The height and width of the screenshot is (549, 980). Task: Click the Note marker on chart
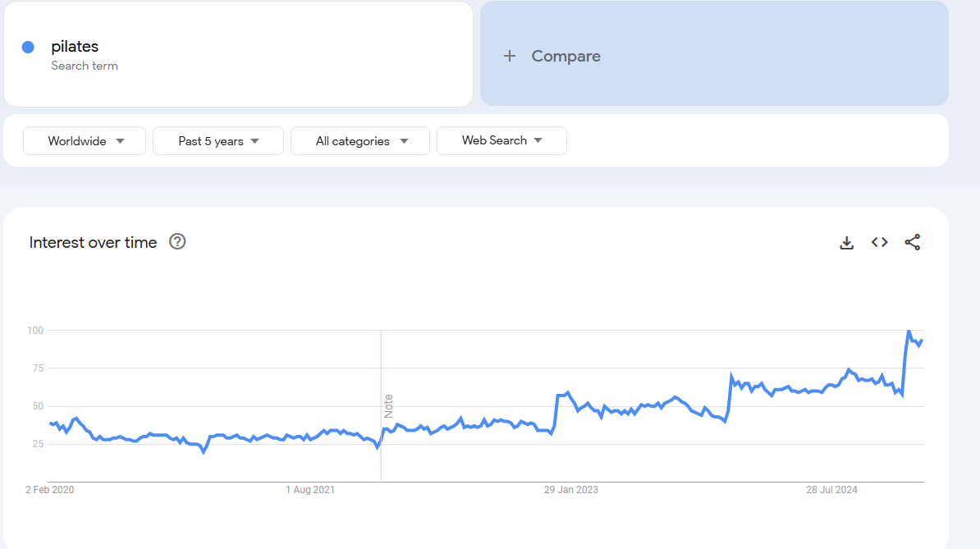click(388, 406)
